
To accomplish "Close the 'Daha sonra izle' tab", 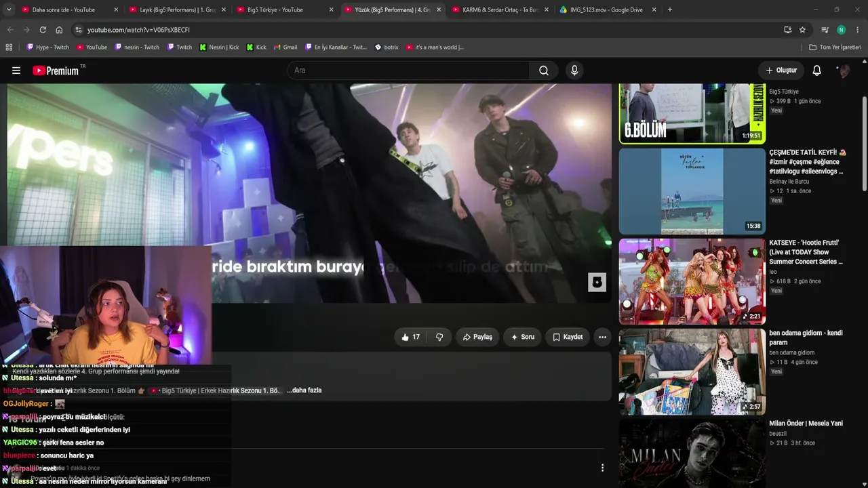I will click(x=116, y=10).
